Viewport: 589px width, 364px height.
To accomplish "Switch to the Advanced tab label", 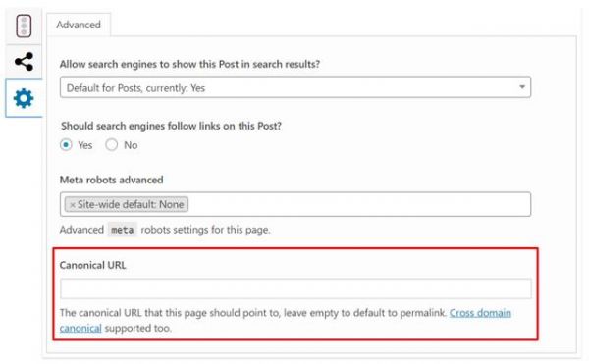I will (x=79, y=25).
